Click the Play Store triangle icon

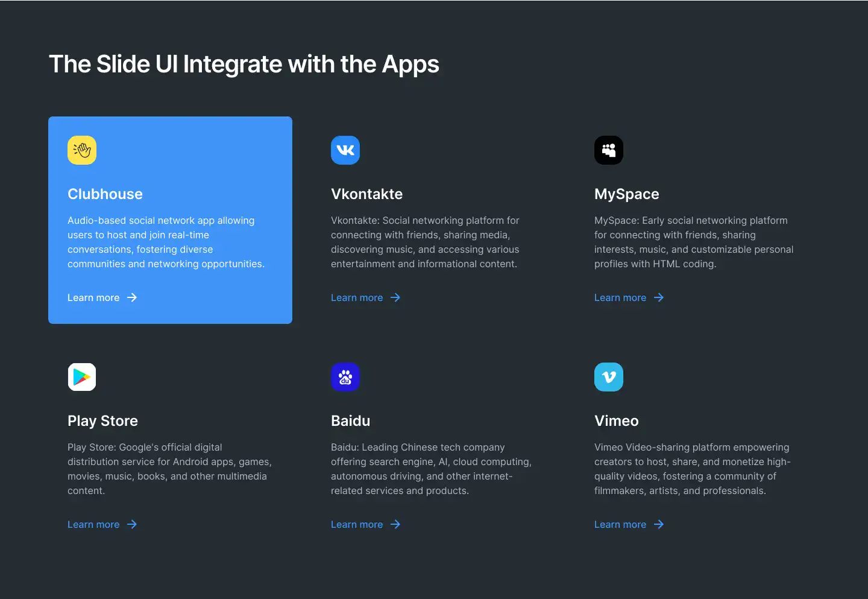pos(82,377)
